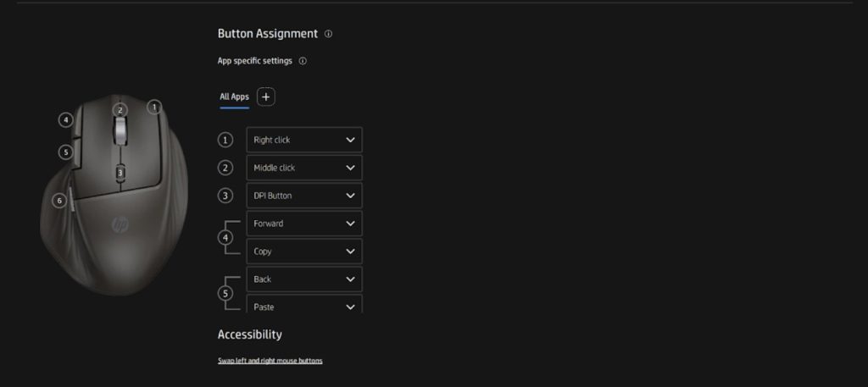Select button 6 marker on the thumb rest
Image resolution: width=868 pixels, height=387 pixels.
(x=59, y=201)
